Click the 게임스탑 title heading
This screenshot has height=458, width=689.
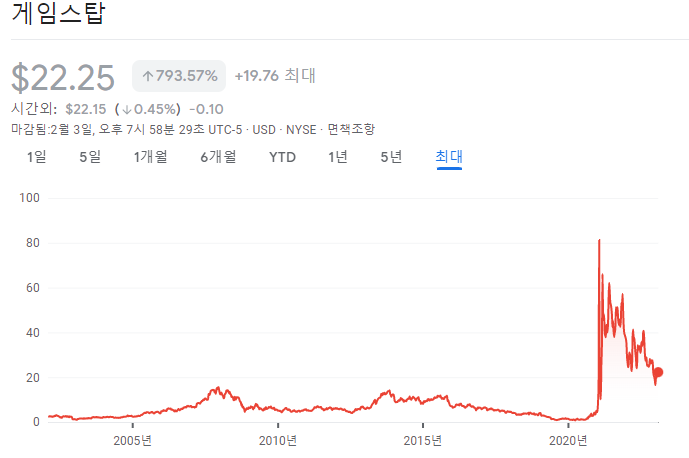click(x=58, y=13)
